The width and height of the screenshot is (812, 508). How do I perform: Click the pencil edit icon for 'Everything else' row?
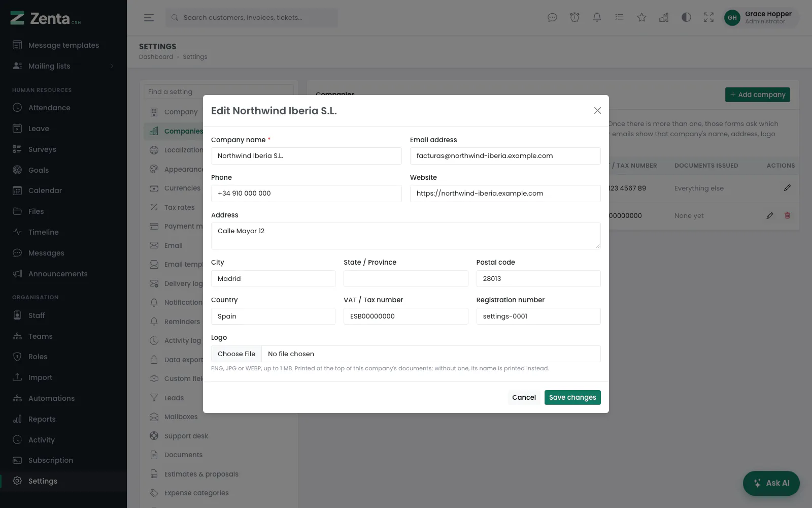point(787,188)
